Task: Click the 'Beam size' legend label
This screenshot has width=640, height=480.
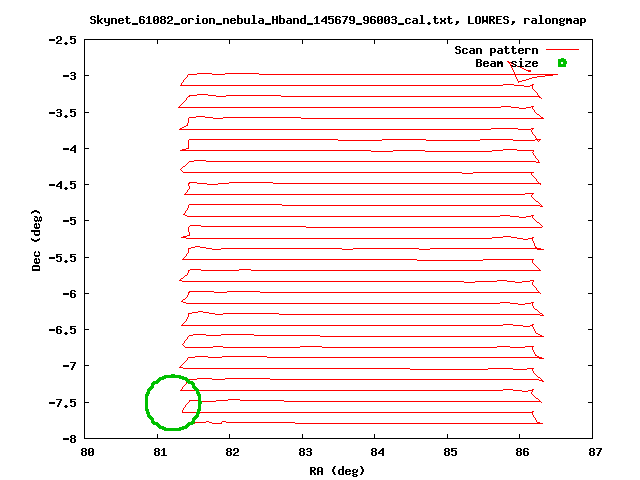Action: (507, 63)
